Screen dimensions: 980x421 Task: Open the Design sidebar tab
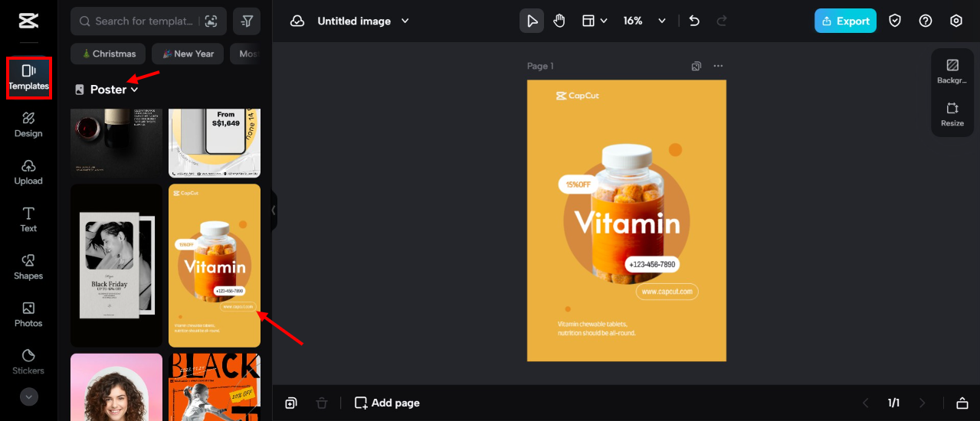28,125
